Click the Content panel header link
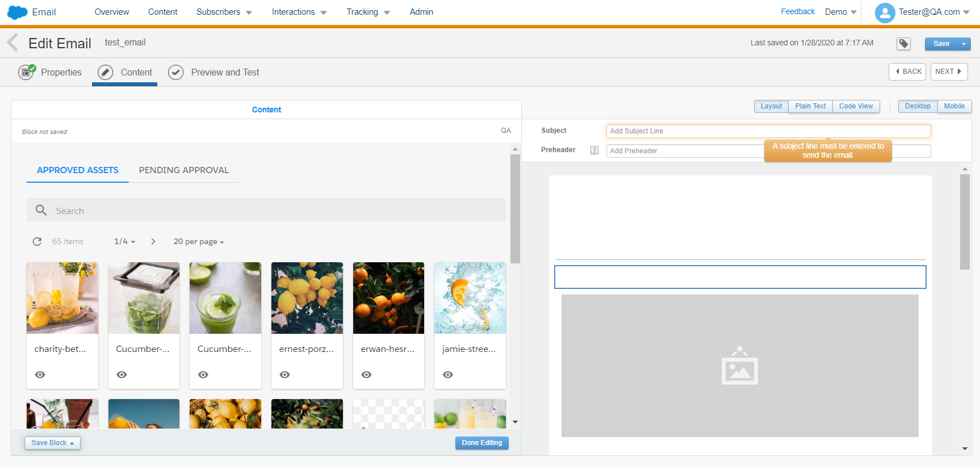The image size is (980, 474). tap(266, 110)
